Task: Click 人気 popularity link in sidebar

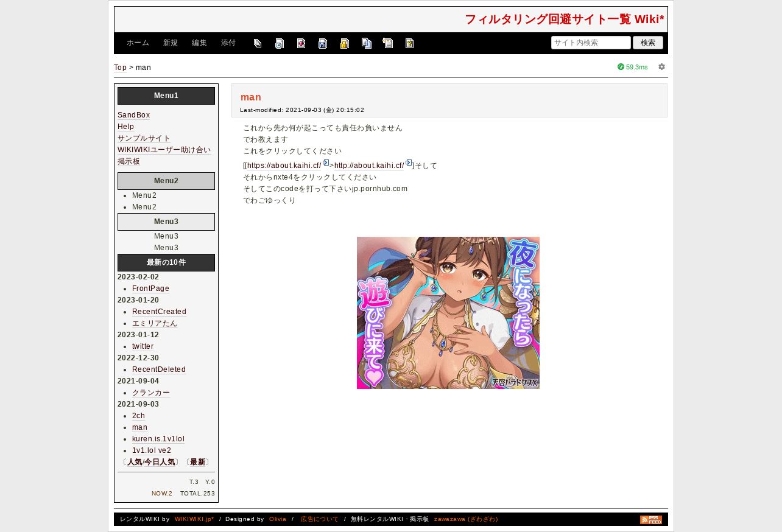Action: point(134,462)
